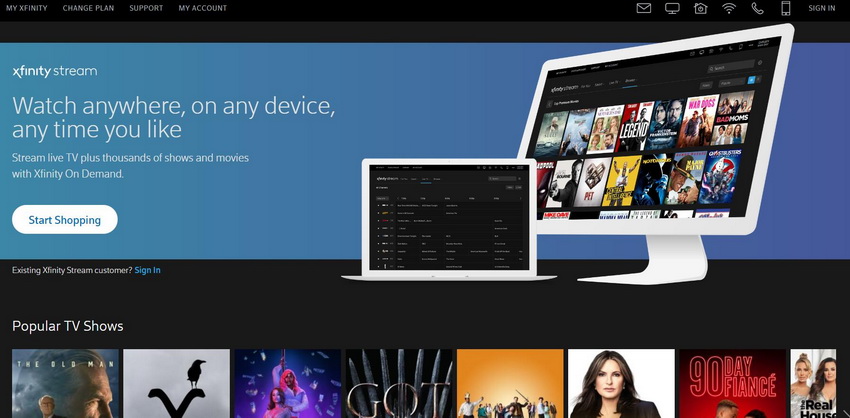
Task: Open the GOT show thumbnail
Action: click(398, 383)
